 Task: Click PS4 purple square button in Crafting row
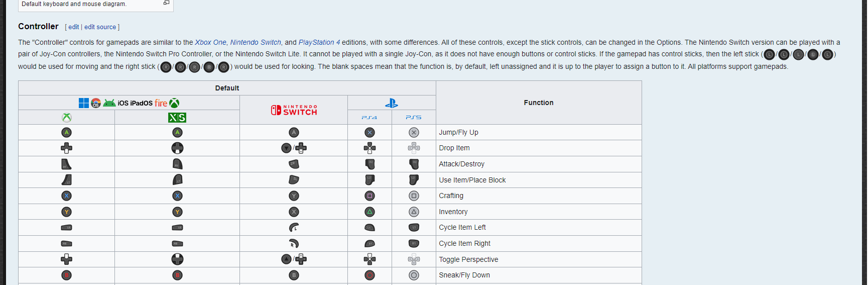(369, 196)
